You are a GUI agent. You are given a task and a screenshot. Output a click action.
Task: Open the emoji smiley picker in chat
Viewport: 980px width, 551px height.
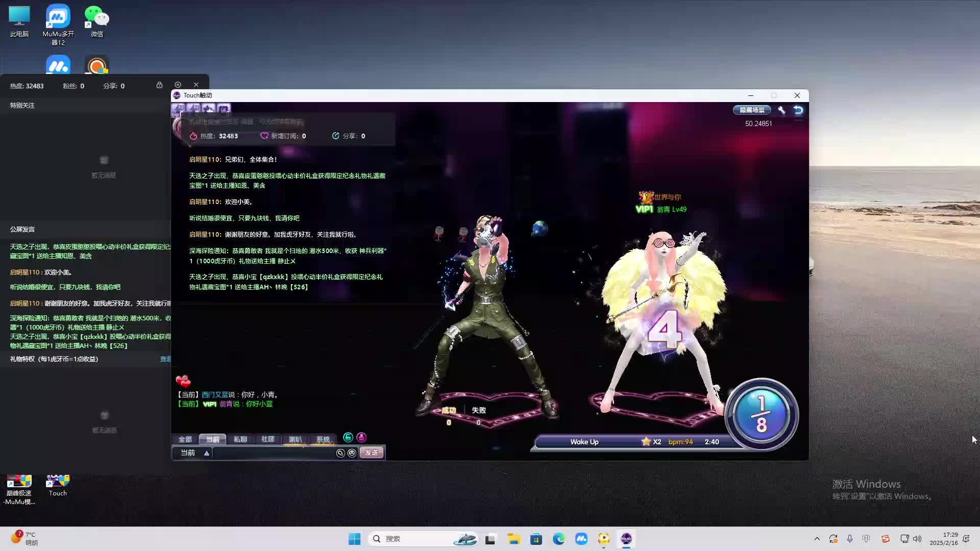[352, 453]
